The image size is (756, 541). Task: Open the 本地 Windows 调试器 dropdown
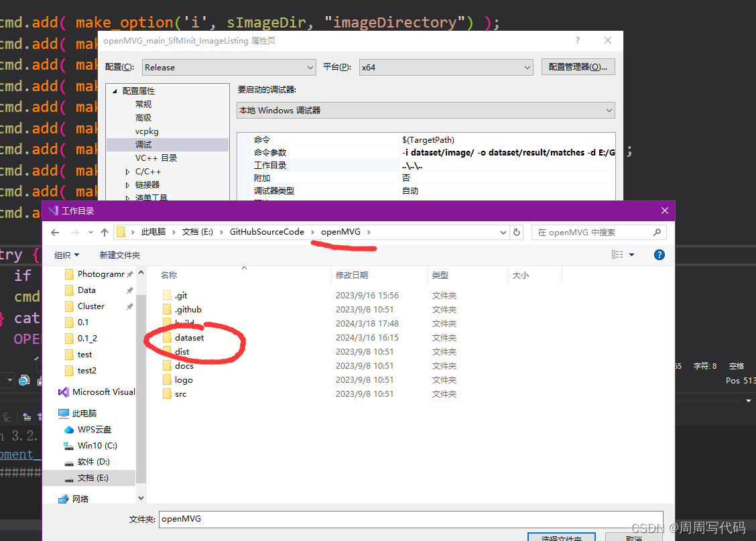click(609, 110)
